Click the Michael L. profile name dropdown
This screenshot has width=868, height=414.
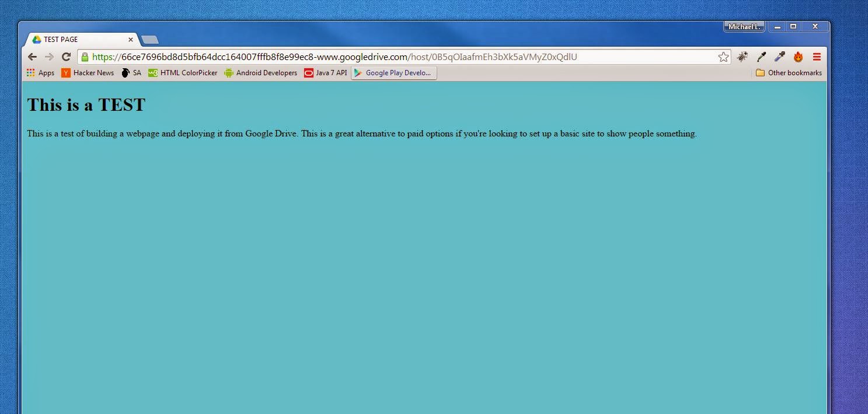(744, 26)
